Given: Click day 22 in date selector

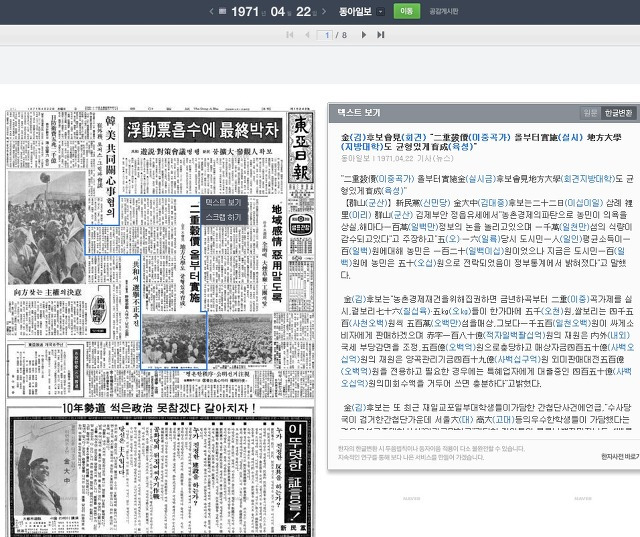Looking at the screenshot, I should pos(304,11).
